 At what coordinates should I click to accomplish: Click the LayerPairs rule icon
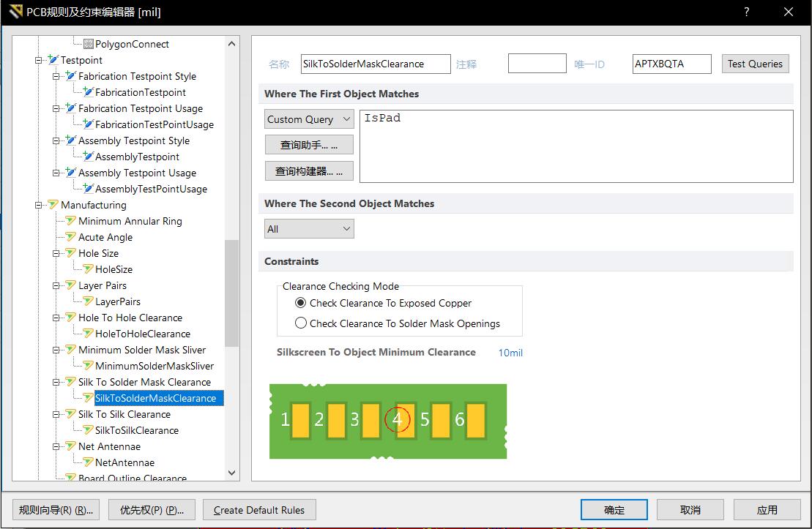(x=89, y=301)
